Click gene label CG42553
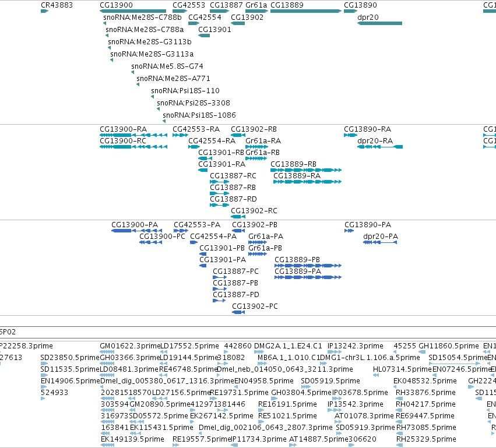496x448 pixels. tap(188, 5)
